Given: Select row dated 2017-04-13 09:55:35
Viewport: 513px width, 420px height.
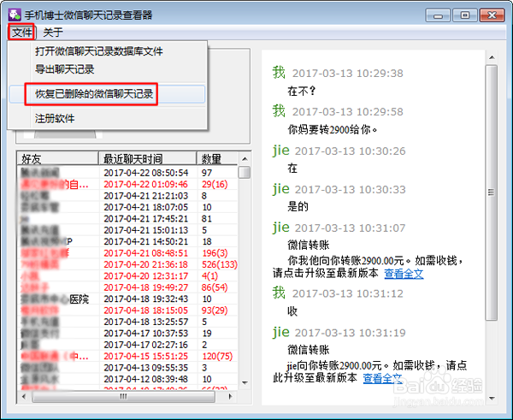Looking at the screenshot, I should 127,367.
